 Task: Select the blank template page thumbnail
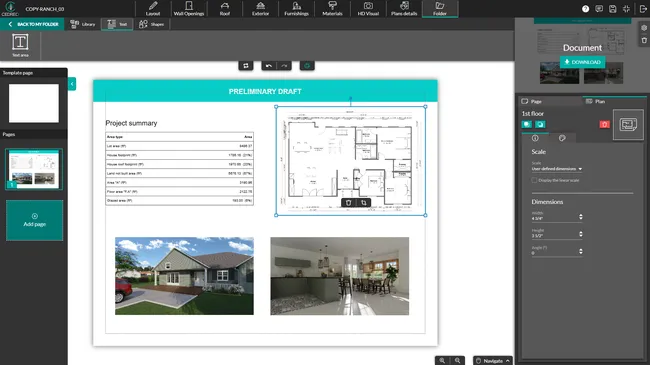click(x=34, y=103)
